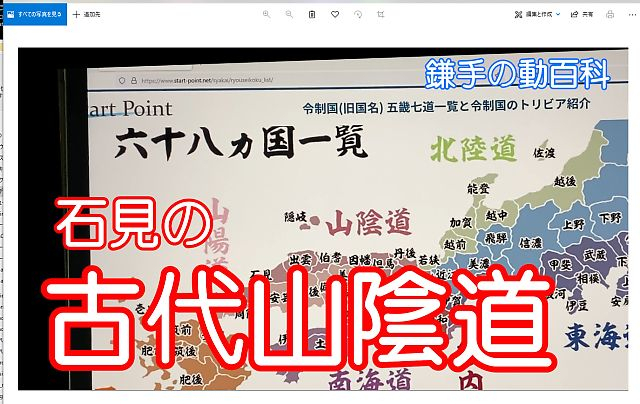
Task: Click the '追加先' add-to button
Action: [87, 14]
